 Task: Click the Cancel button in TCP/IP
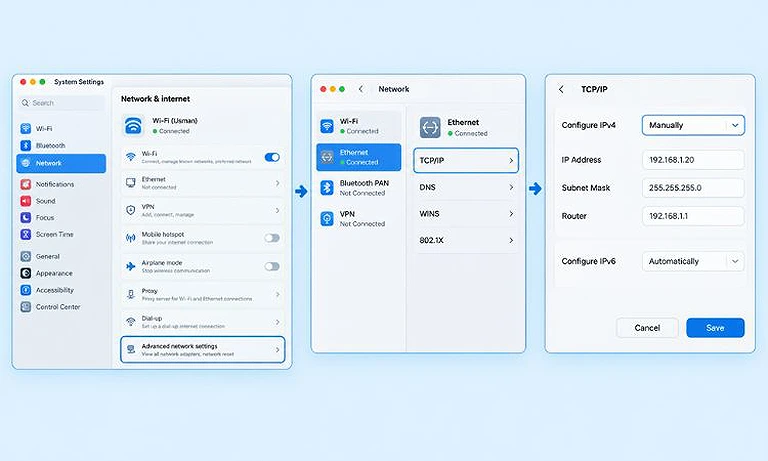point(647,328)
